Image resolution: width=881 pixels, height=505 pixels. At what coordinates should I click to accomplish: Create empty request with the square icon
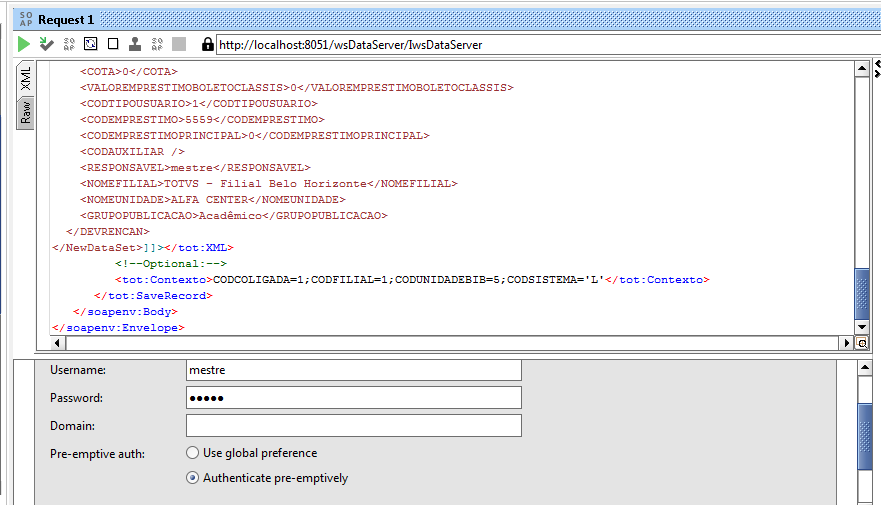(x=113, y=44)
